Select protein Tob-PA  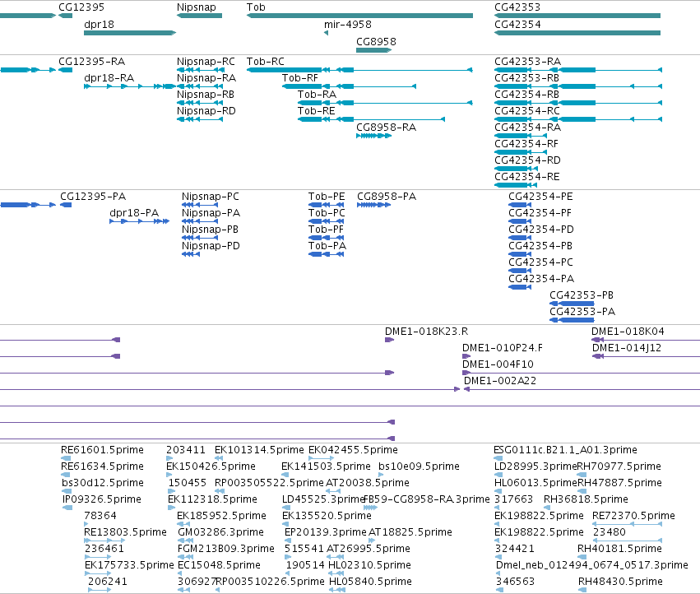pos(327,246)
